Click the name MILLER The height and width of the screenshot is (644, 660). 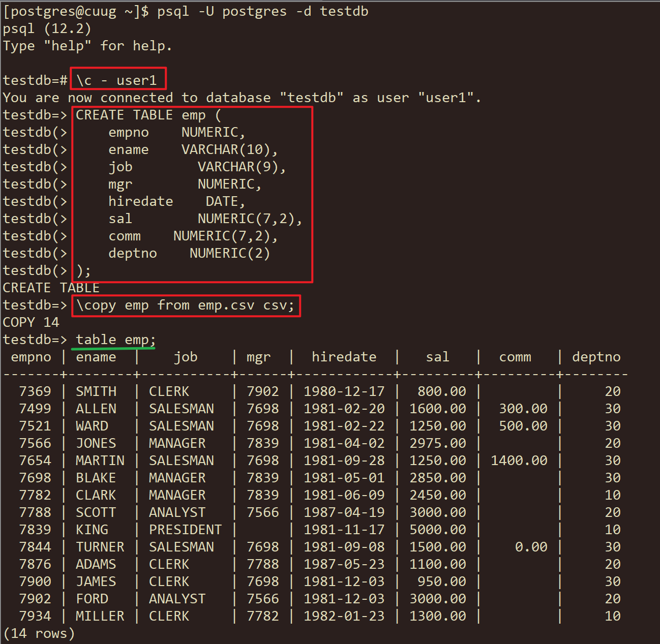[100, 616]
